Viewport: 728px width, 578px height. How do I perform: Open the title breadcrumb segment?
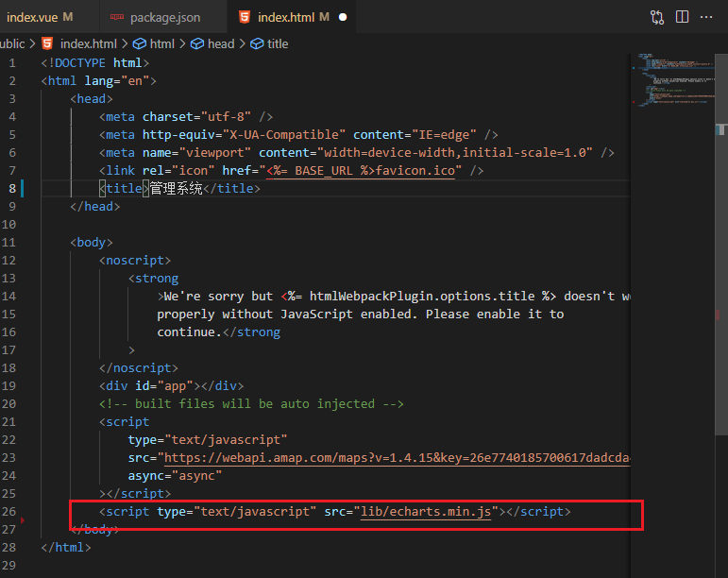point(278,44)
